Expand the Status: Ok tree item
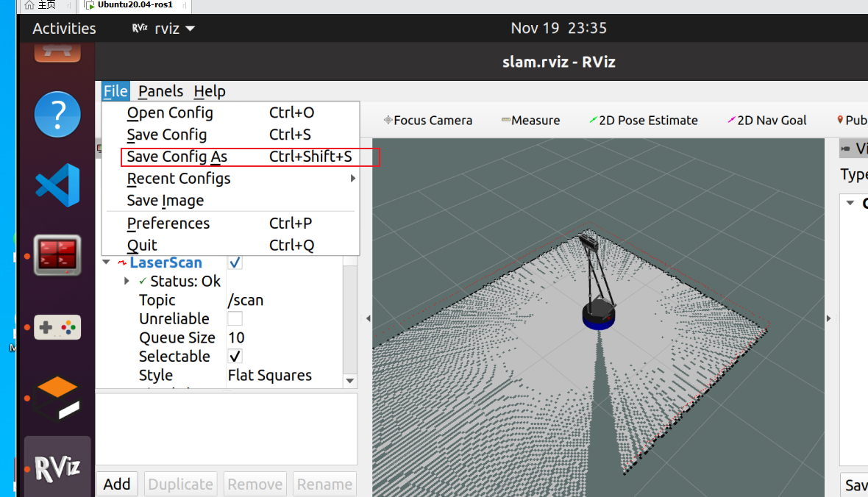Viewport: 868px width, 497px height. pyautogui.click(x=127, y=282)
